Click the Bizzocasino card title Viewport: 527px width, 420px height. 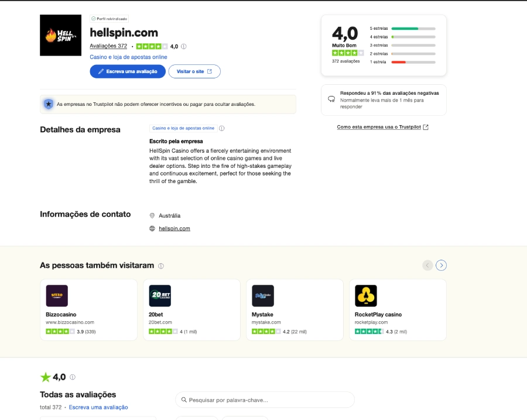(61, 315)
